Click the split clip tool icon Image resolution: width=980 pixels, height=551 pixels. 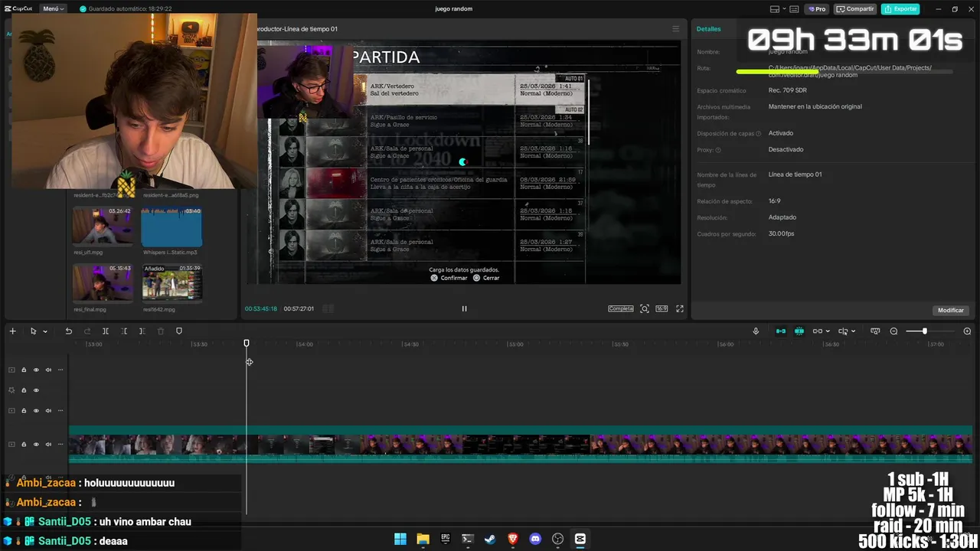tap(106, 331)
